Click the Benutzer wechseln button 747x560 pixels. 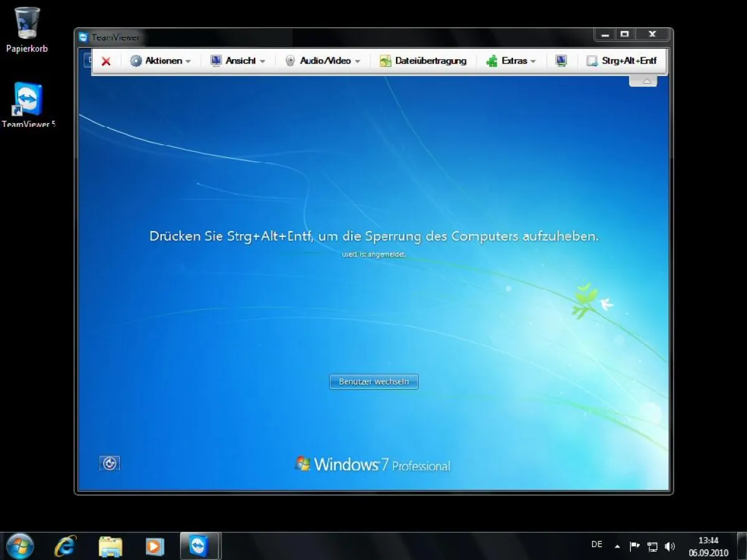click(x=373, y=381)
